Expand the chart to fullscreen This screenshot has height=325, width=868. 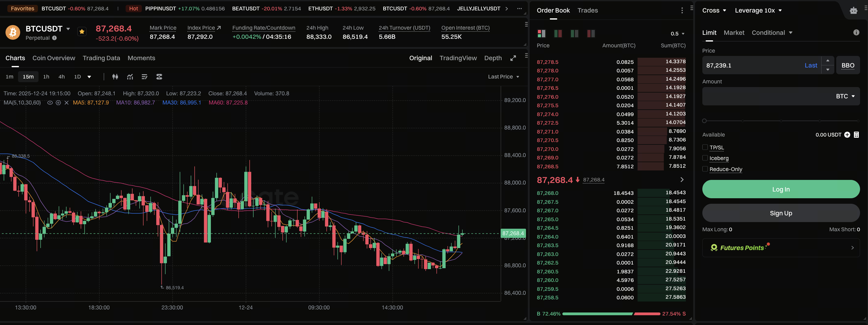[513, 58]
